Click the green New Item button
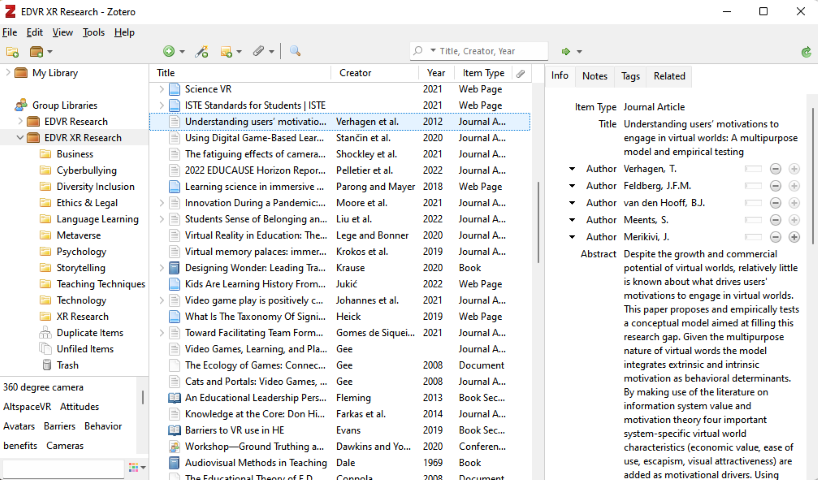 [169, 51]
